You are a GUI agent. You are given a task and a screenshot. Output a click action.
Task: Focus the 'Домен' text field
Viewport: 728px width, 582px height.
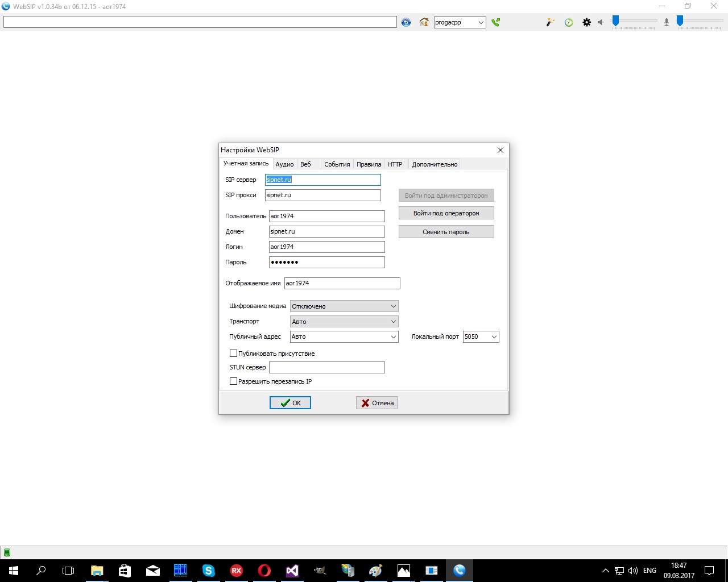coord(327,231)
